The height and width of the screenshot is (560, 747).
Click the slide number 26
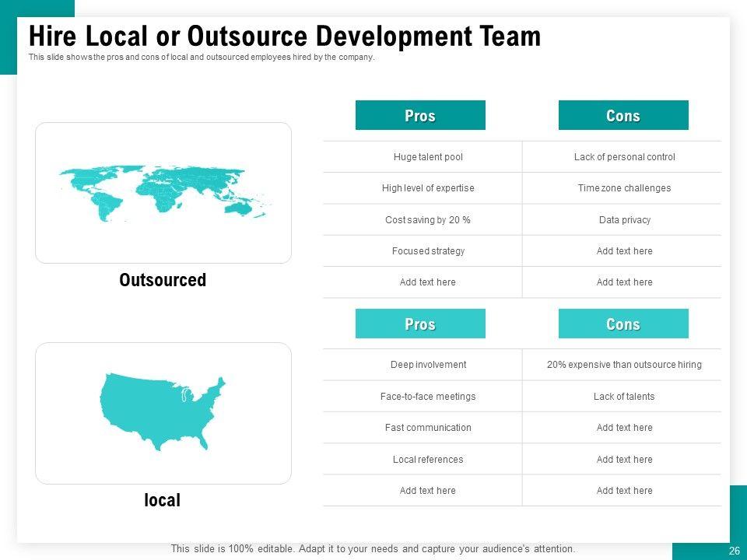[734, 551]
